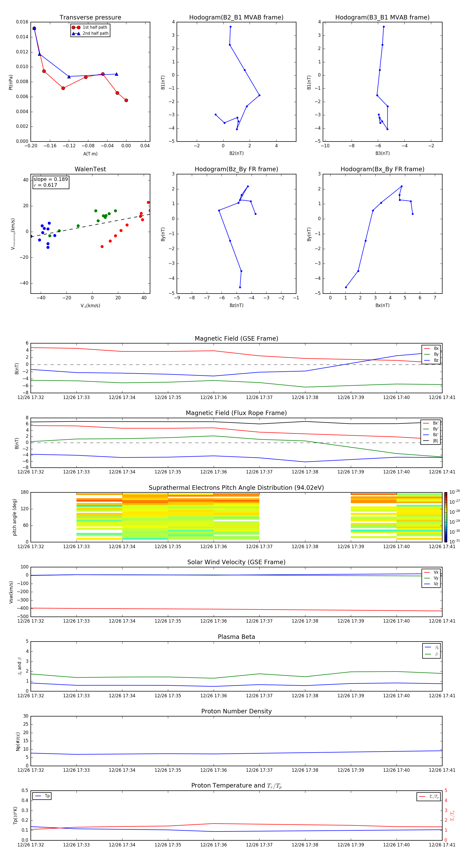Click the '12/26 17:41' tick under the Proton Temperature plot
Viewport: 473px width, 868px height.
click(442, 845)
